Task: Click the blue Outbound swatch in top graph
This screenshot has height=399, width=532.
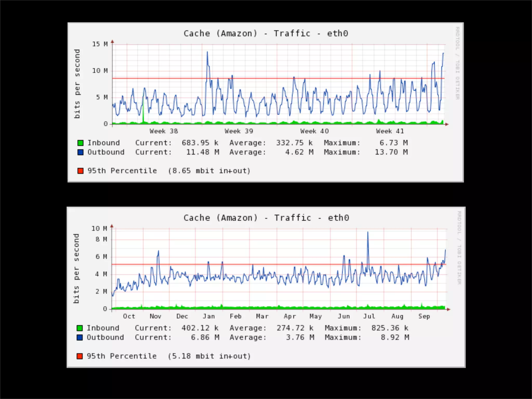Action: coord(80,152)
